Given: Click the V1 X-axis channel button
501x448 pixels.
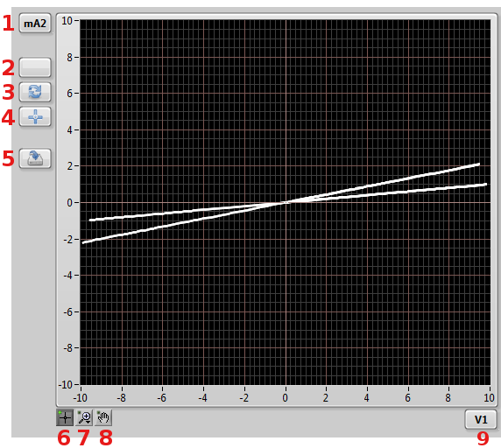Looking at the screenshot, I should [x=481, y=419].
